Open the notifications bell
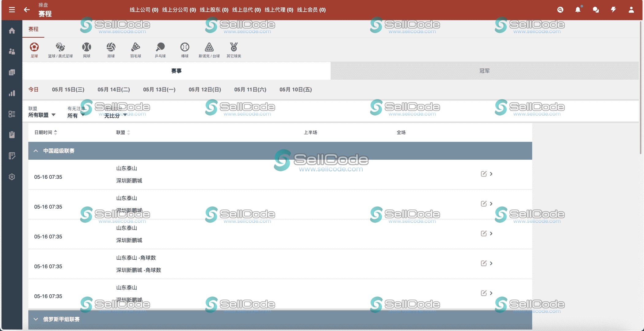Screen dimensions: 644x331 pos(577,10)
